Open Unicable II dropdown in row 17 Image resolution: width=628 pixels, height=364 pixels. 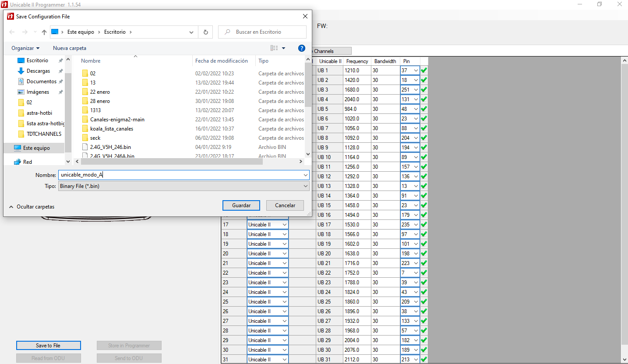[x=284, y=225]
